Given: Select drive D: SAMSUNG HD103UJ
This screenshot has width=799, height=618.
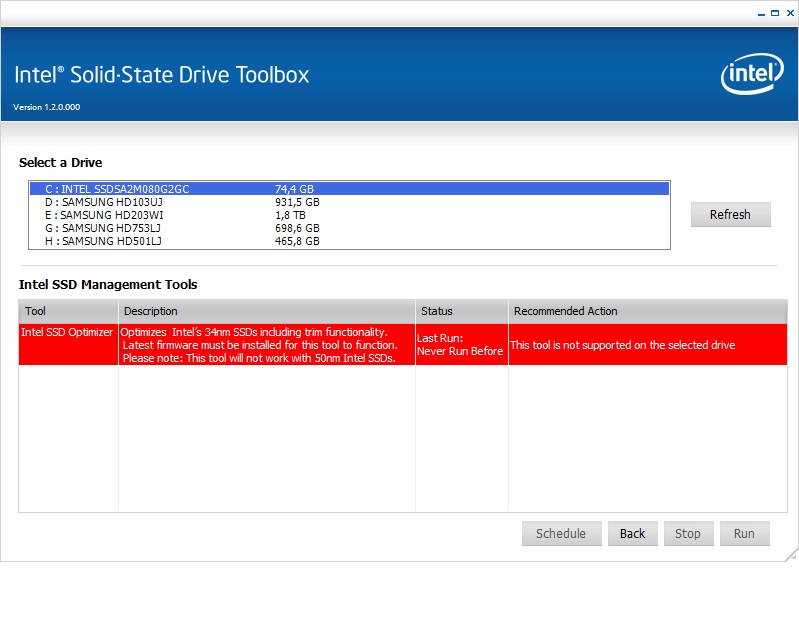Looking at the screenshot, I should click(x=349, y=202).
